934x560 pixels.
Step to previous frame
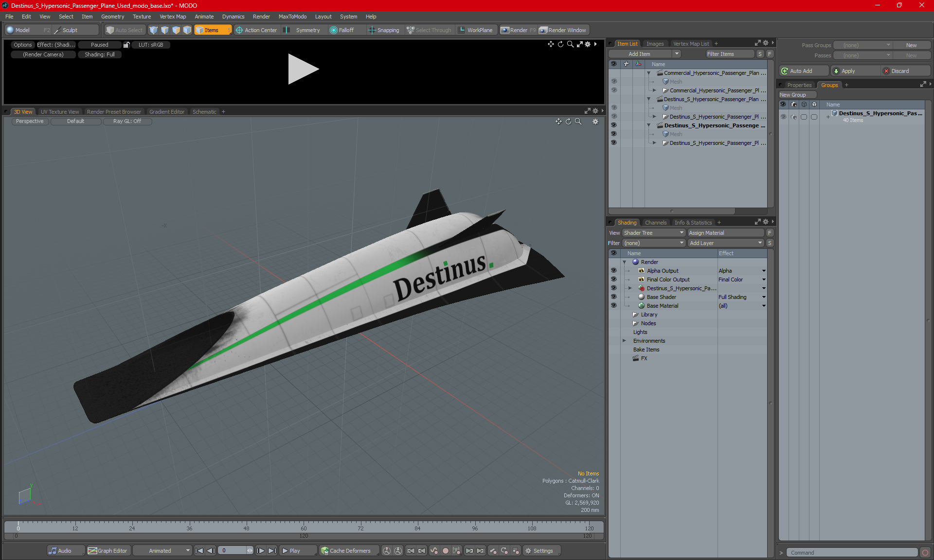pyautogui.click(x=211, y=551)
